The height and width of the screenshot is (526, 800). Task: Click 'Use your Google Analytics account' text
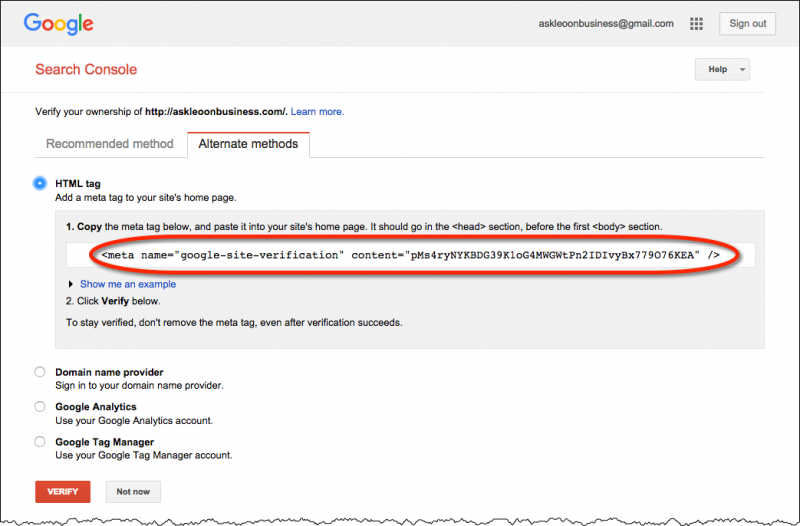[134, 421]
